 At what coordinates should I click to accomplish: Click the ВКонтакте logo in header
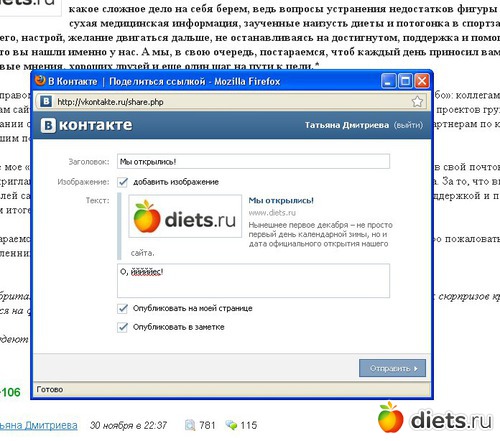86,125
